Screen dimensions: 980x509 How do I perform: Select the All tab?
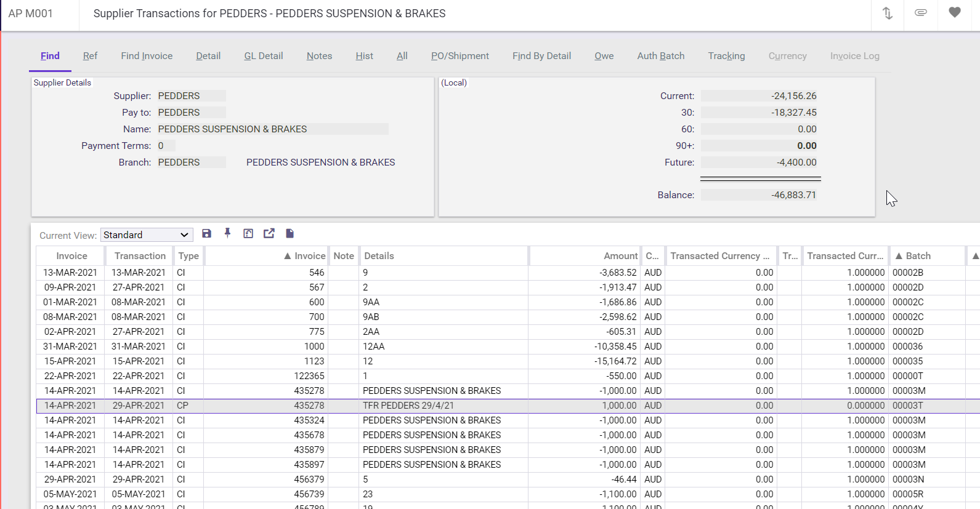[402, 56]
